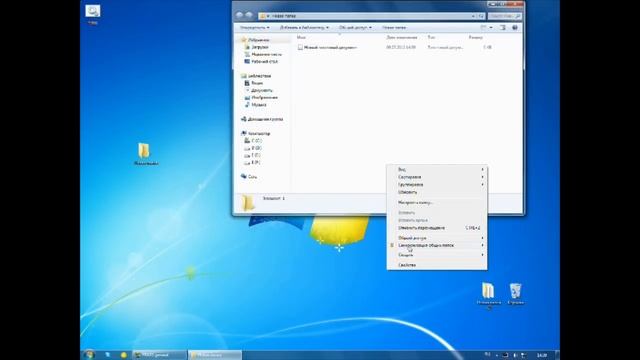Image resolution: width=640 pixels, height=360 pixels.
Task: Choose Свойства in the context menu
Action: 437,265
